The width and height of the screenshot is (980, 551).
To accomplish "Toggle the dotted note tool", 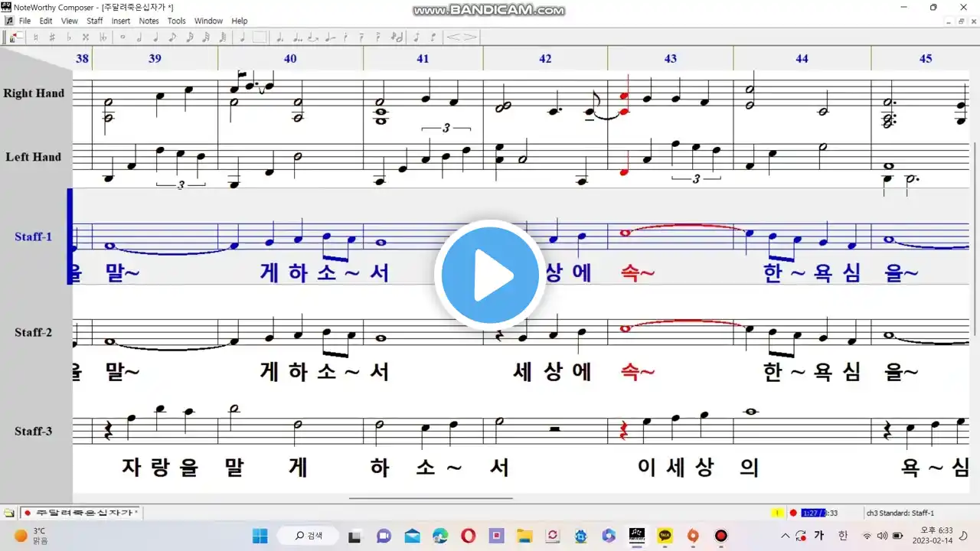I will tap(280, 37).
